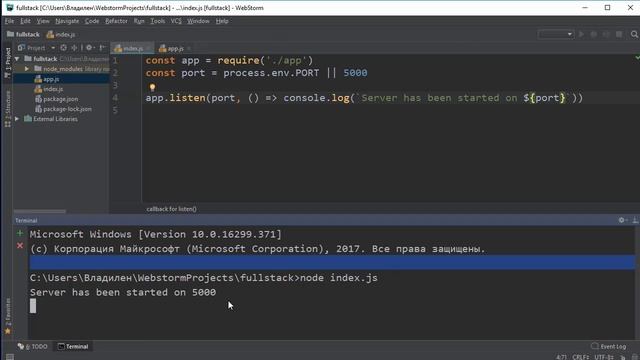
Task: Open the Help menu
Action: point(222,21)
